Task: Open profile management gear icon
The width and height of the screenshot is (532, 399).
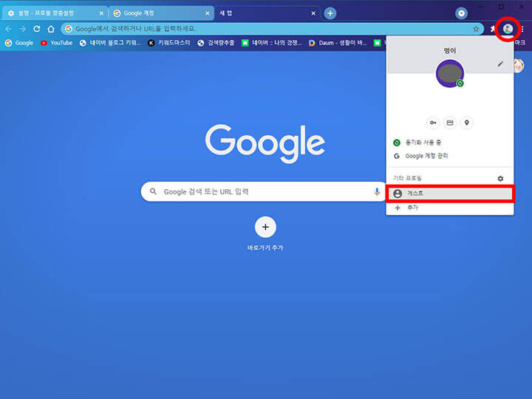Action: click(x=500, y=179)
